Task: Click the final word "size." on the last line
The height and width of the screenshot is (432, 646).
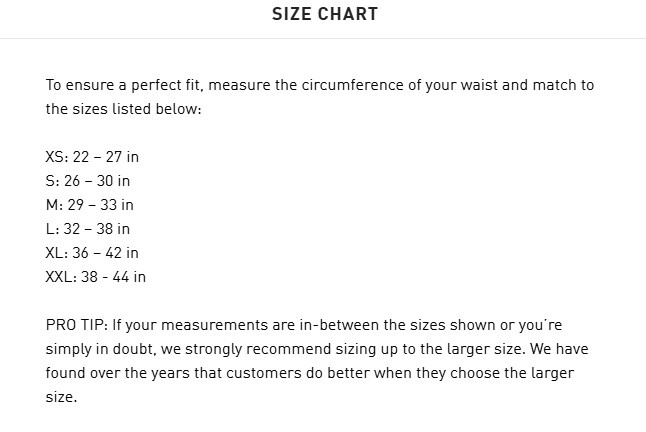Action: (60, 397)
